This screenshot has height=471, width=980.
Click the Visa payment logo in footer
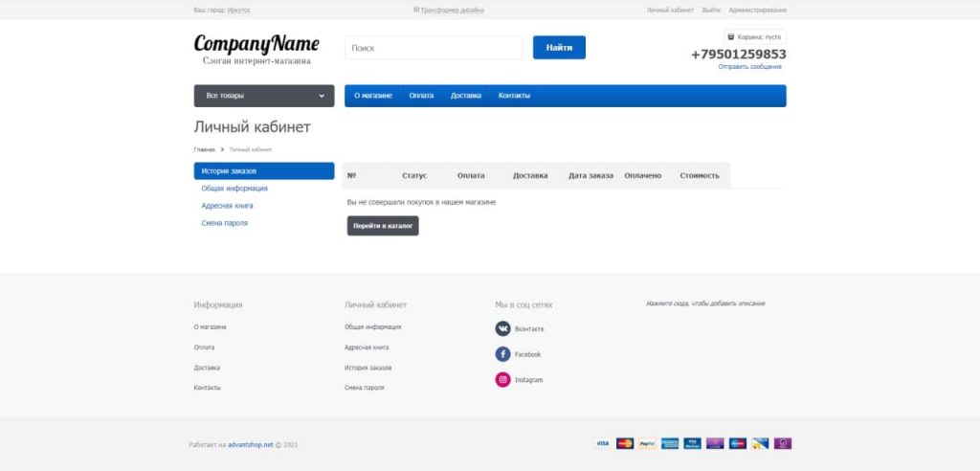pos(603,443)
